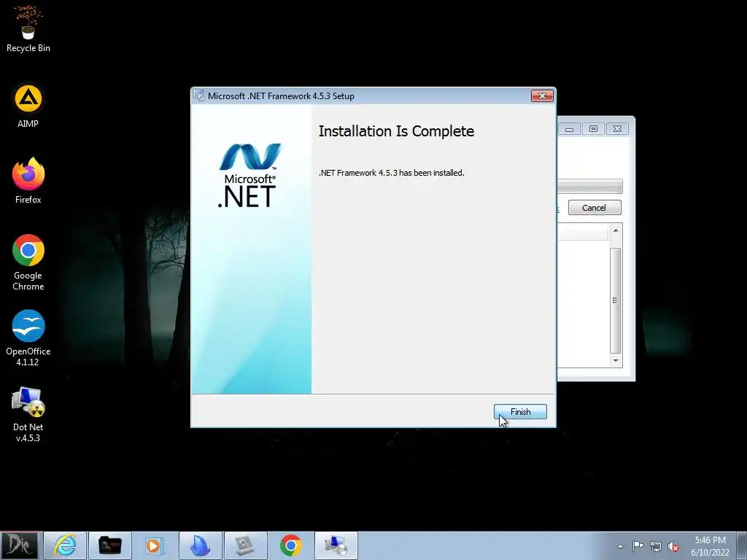Select the Google Chrome desktop icon
The height and width of the screenshot is (560, 747).
[x=28, y=262]
